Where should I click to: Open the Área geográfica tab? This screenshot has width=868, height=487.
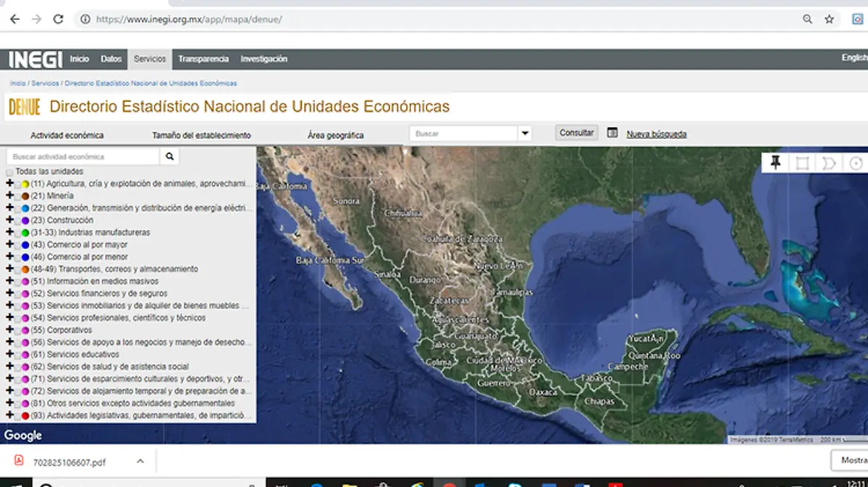pyautogui.click(x=335, y=135)
